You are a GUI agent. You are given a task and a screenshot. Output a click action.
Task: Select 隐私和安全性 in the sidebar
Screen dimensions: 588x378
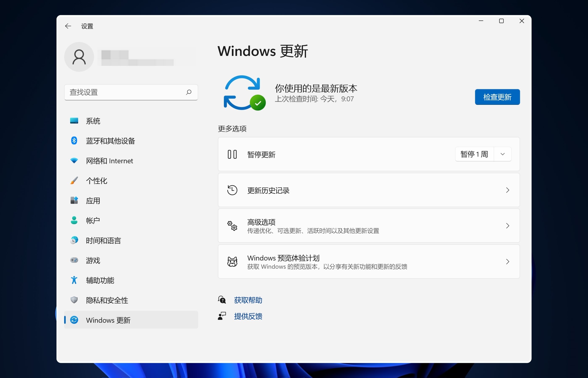(131, 300)
